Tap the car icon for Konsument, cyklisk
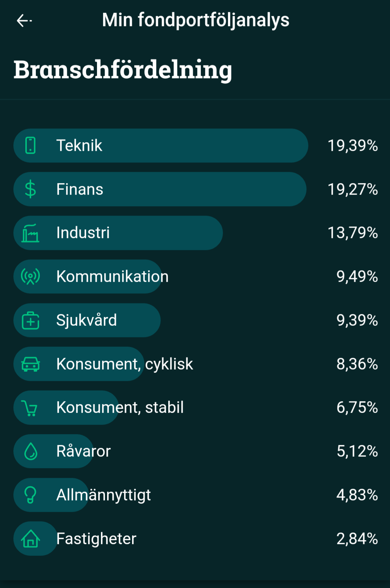This screenshot has height=588, width=390. (30, 364)
